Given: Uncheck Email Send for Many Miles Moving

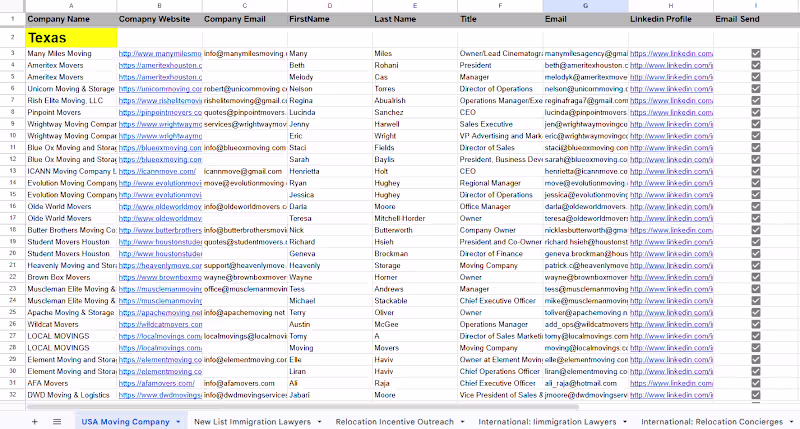Looking at the screenshot, I should pos(756,54).
